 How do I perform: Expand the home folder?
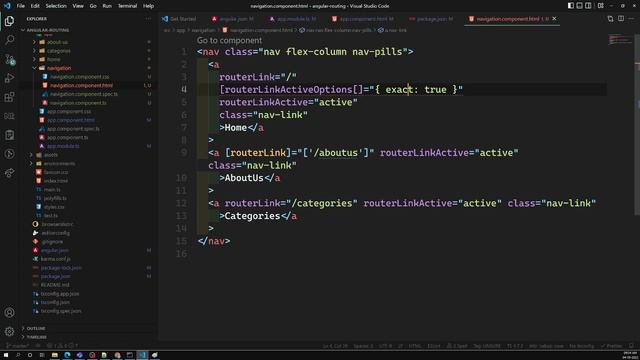coord(53,60)
